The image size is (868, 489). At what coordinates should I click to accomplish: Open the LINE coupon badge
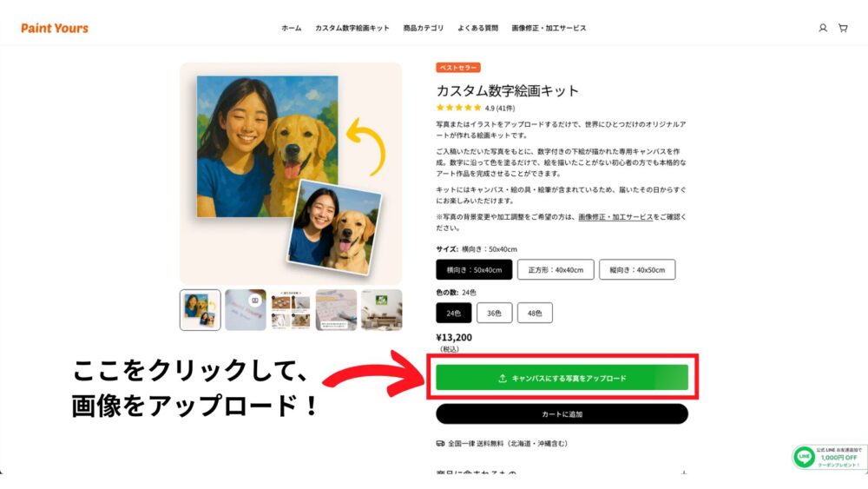click(x=829, y=457)
